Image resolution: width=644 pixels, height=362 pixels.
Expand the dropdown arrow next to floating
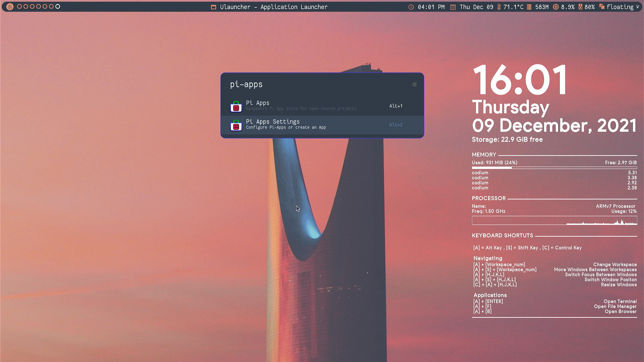tap(638, 7)
